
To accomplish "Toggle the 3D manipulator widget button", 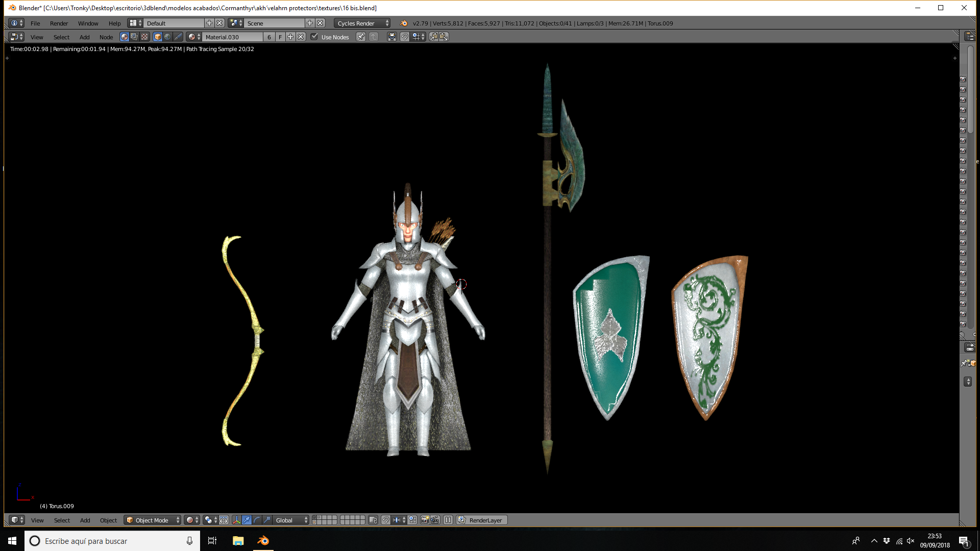I will pyautogui.click(x=236, y=520).
